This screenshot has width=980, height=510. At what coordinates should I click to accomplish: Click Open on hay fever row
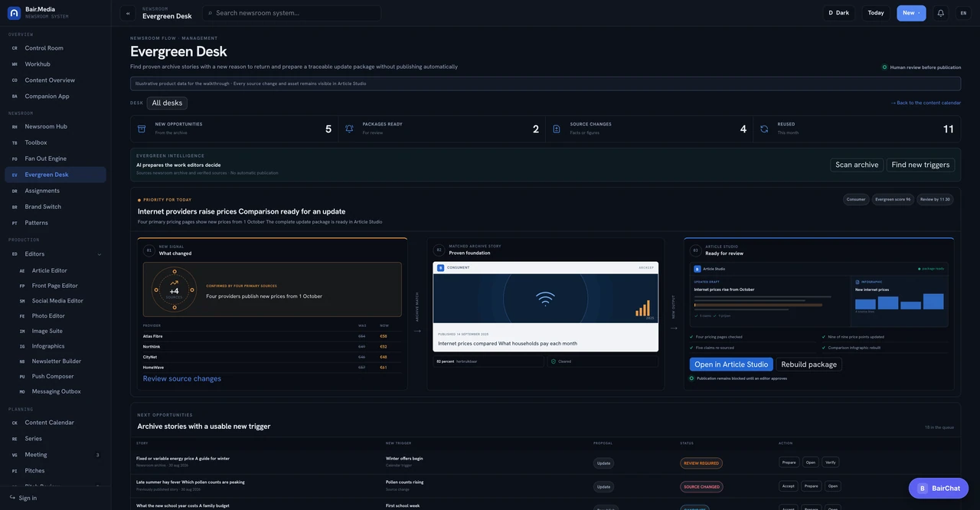[x=833, y=486]
